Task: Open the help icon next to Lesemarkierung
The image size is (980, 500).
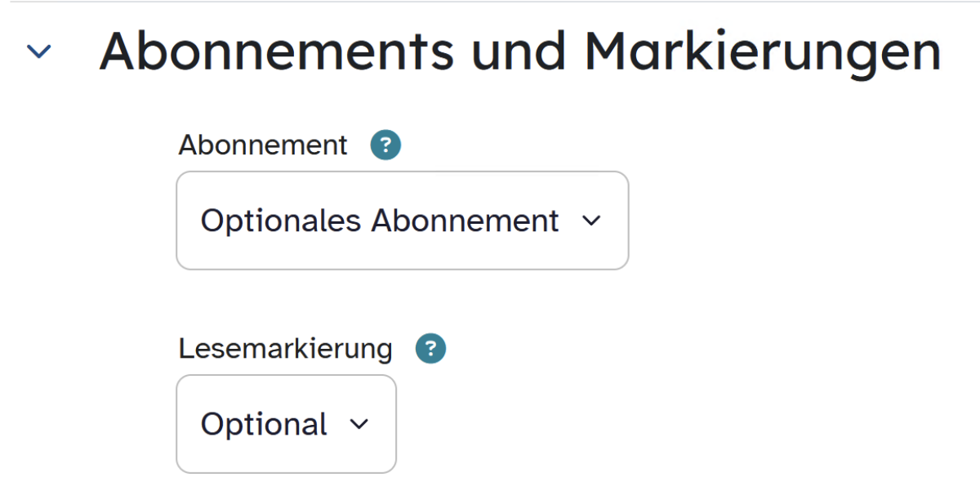Action: 430,350
